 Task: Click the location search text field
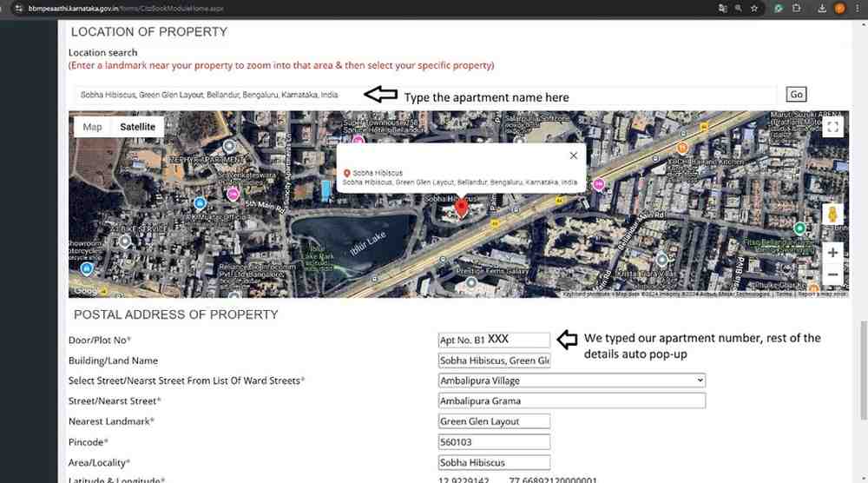(x=425, y=95)
